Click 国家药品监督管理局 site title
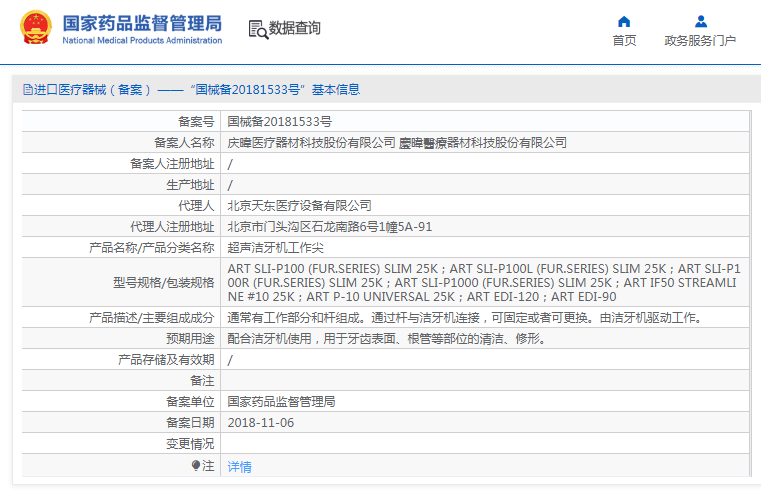 (142, 23)
